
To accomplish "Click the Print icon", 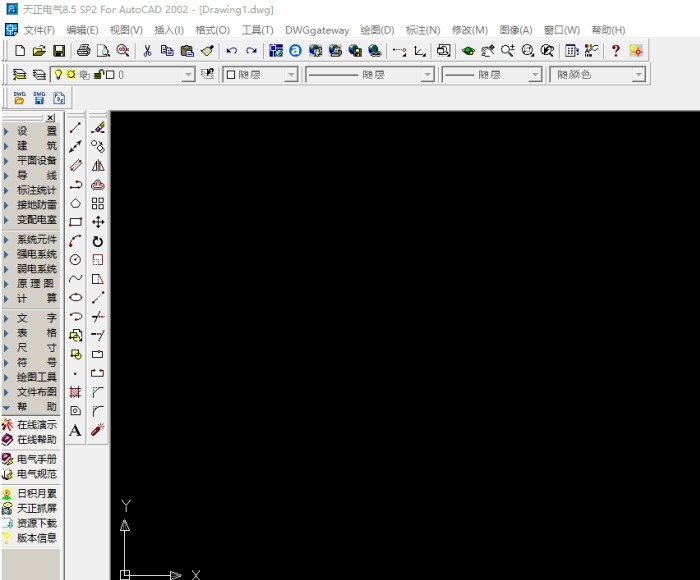I will [x=83, y=50].
